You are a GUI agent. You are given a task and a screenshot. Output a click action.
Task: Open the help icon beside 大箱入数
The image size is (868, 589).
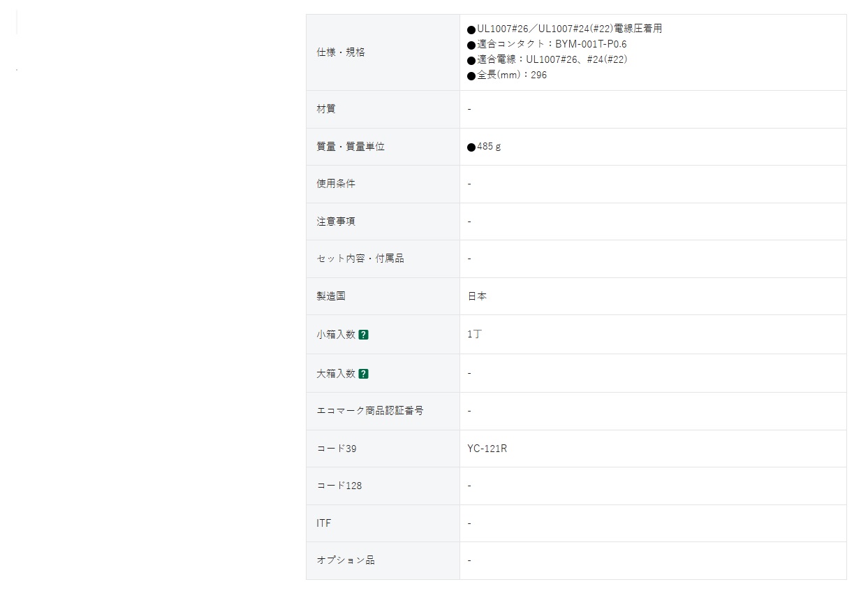363,374
